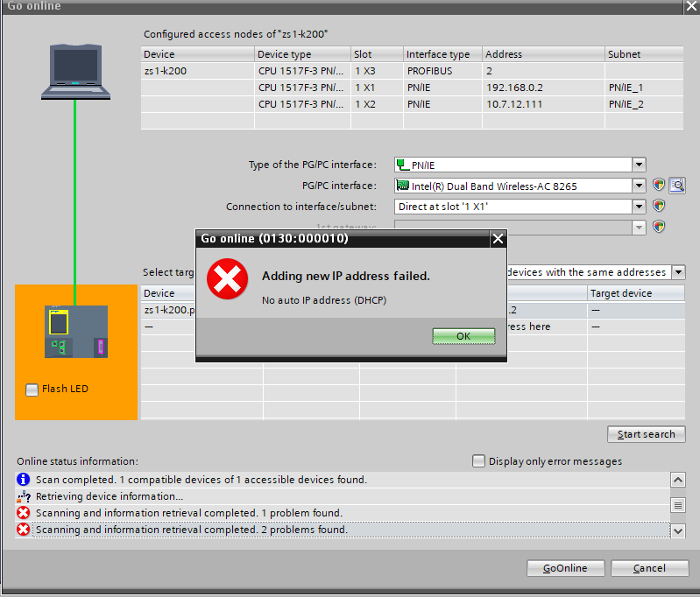Close the main Go online window
The width and height of the screenshot is (700, 597).
(x=692, y=6)
